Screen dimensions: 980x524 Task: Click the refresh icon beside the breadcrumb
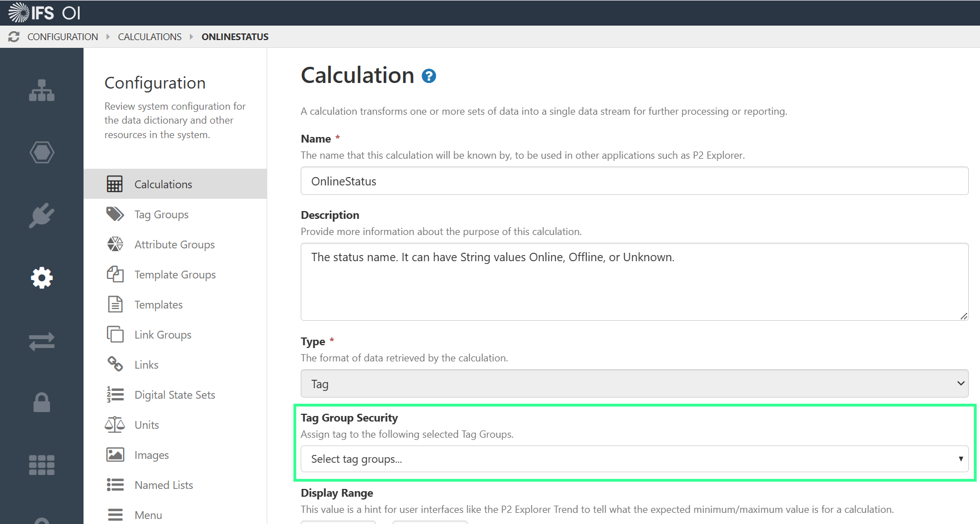(x=13, y=36)
